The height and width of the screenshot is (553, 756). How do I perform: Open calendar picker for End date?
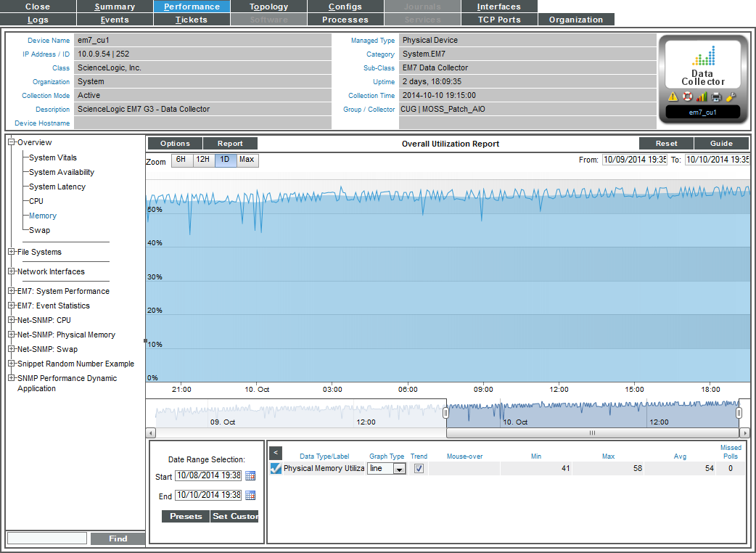pos(250,495)
